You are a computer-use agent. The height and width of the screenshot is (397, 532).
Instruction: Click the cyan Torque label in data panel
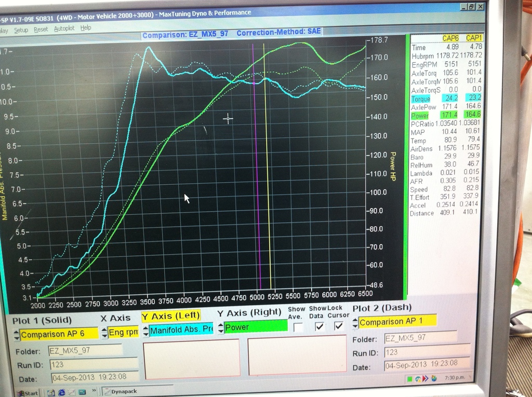420,99
